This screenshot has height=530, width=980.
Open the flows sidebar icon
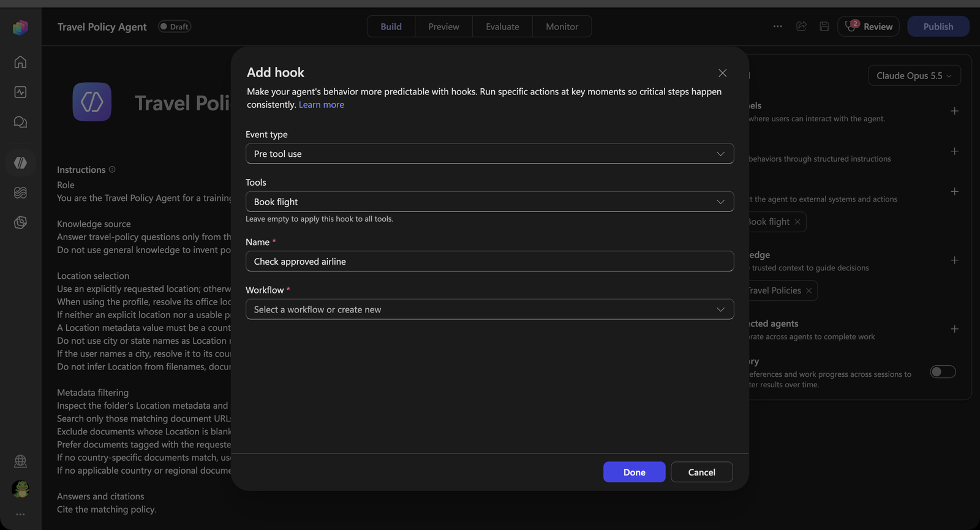coord(20,192)
